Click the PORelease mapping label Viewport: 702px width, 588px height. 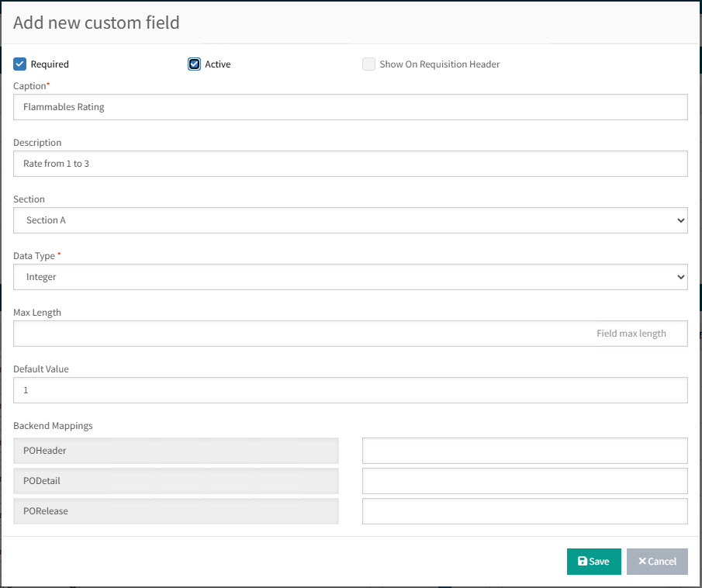coord(175,511)
